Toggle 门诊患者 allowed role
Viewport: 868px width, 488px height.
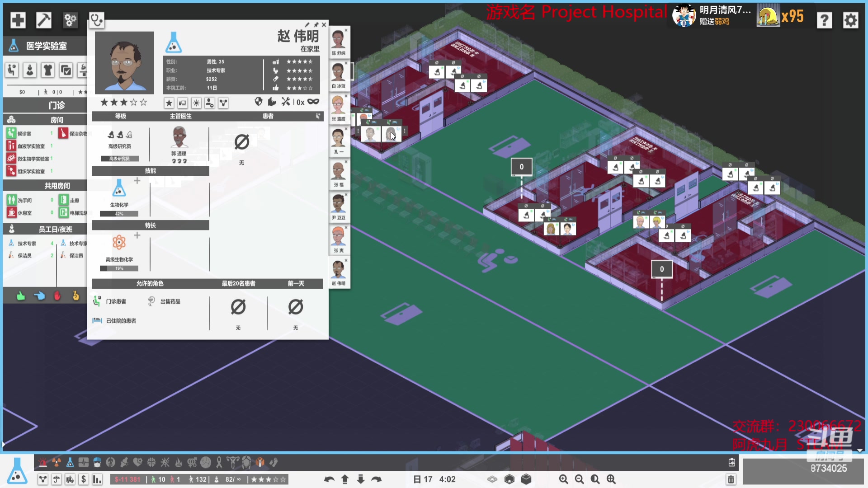(x=110, y=301)
